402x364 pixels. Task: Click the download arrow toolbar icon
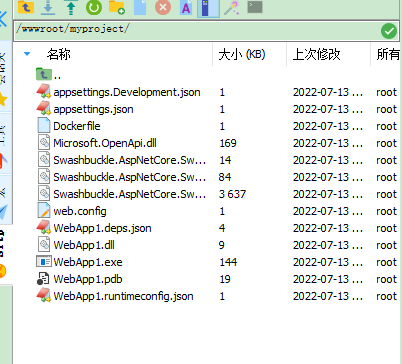48,7
